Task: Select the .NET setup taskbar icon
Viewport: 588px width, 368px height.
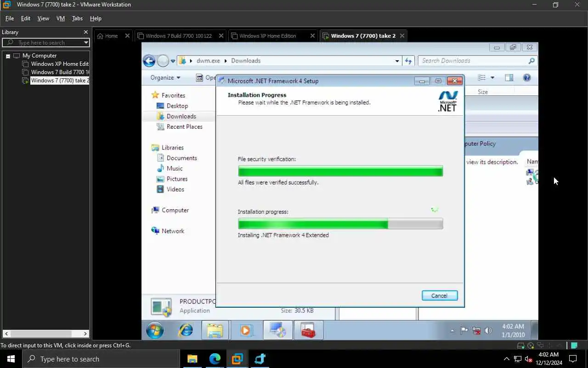Action: tap(277, 330)
